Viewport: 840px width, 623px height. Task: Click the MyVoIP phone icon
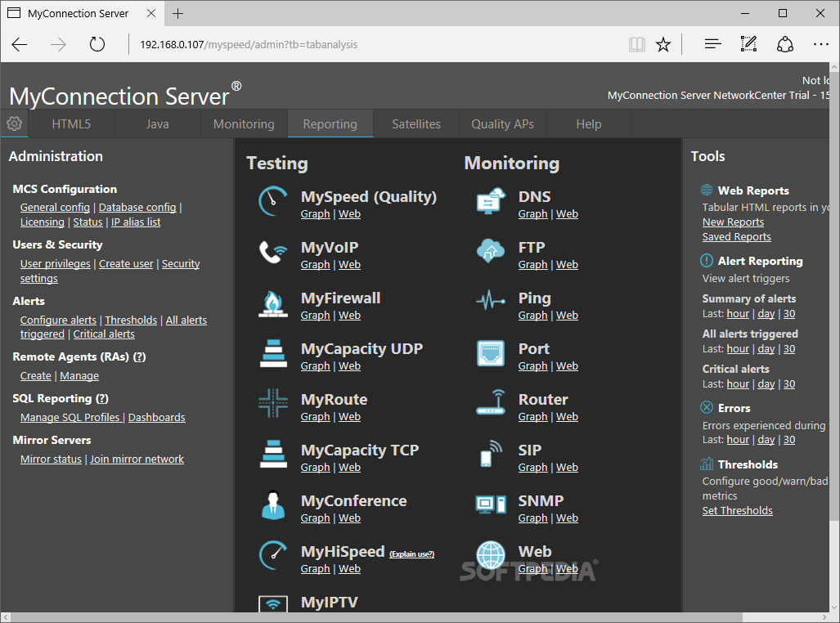point(273,252)
